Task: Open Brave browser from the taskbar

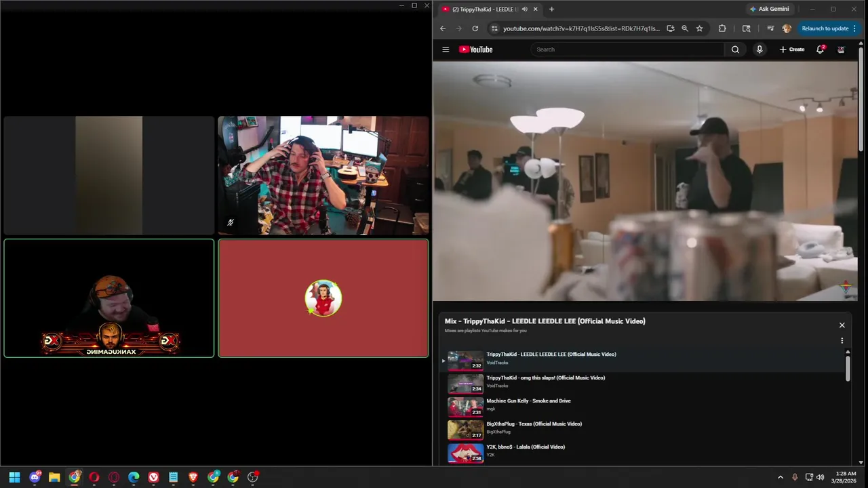Action: [193, 477]
